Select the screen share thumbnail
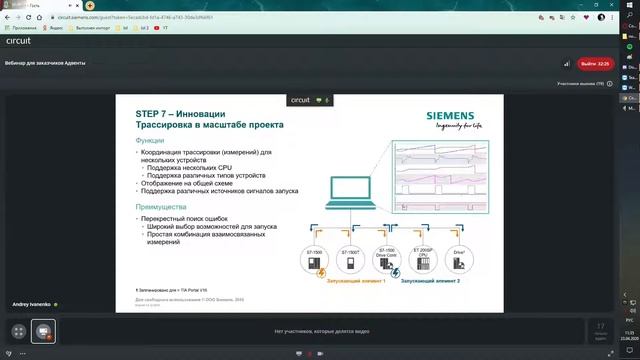The width and height of the screenshot is (640, 360). (x=43, y=331)
